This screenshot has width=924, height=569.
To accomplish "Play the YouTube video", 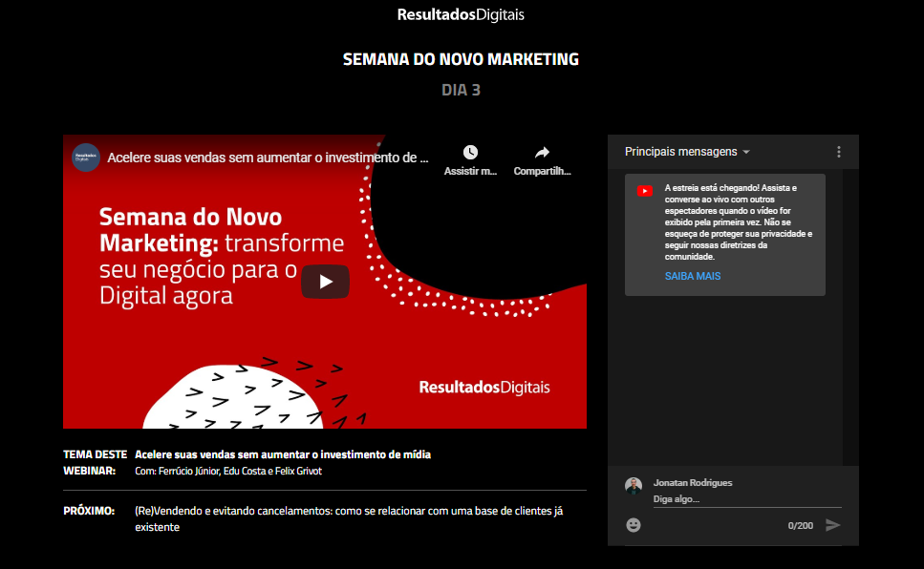I will [x=325, y=282].
